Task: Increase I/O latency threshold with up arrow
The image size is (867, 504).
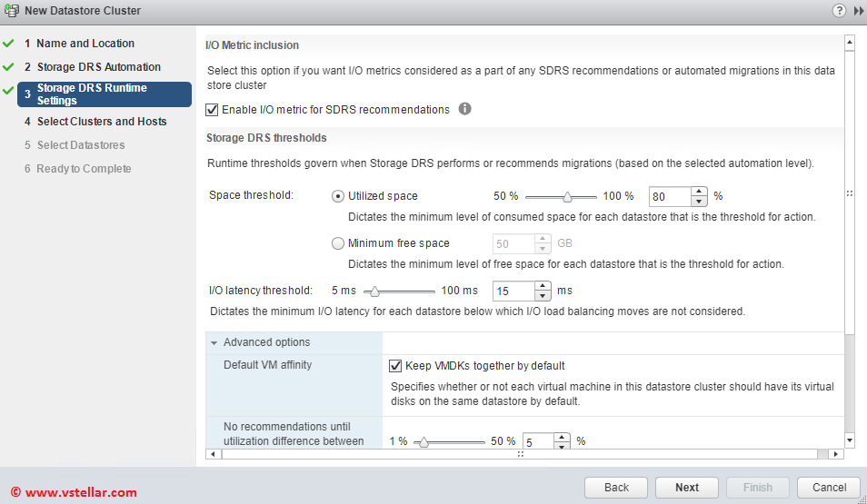Action: tap(543, 286)
